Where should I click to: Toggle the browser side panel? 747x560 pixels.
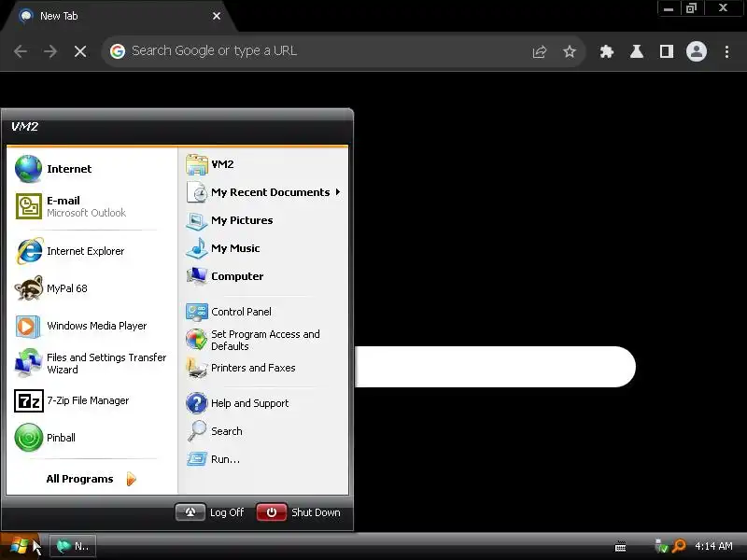point(667,51)
